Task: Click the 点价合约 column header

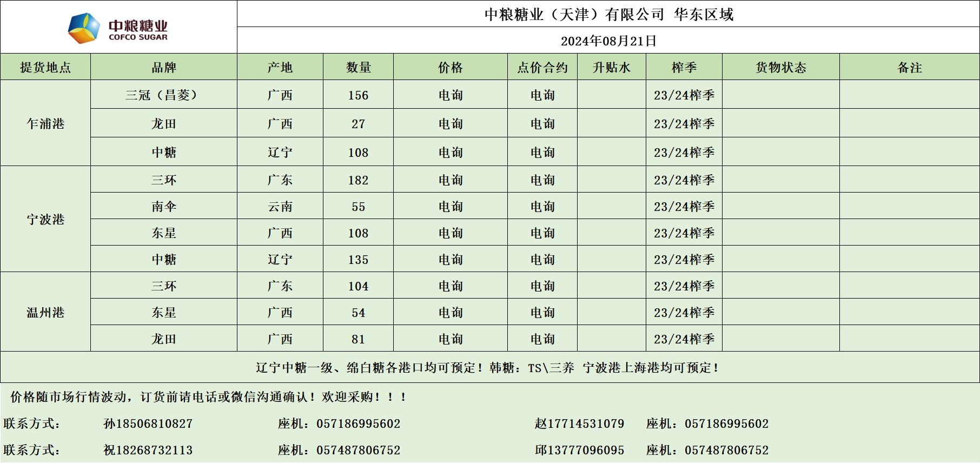Action: (542, 68)
